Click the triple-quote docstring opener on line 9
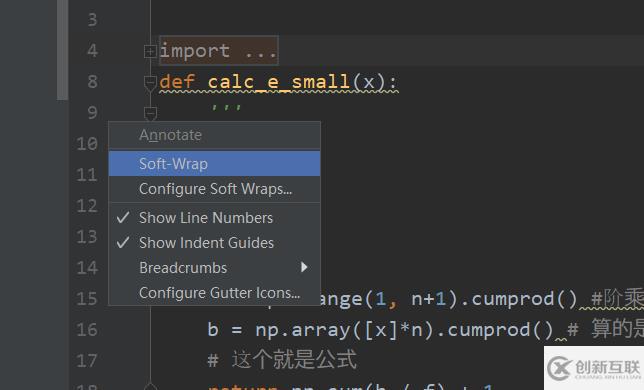This screenshot has width=644, height=390. tap(226, 108)
